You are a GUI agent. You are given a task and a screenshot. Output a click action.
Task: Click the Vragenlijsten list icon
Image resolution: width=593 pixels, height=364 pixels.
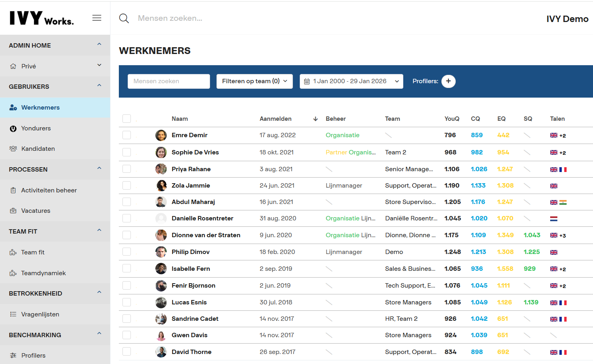click(13, 314)
